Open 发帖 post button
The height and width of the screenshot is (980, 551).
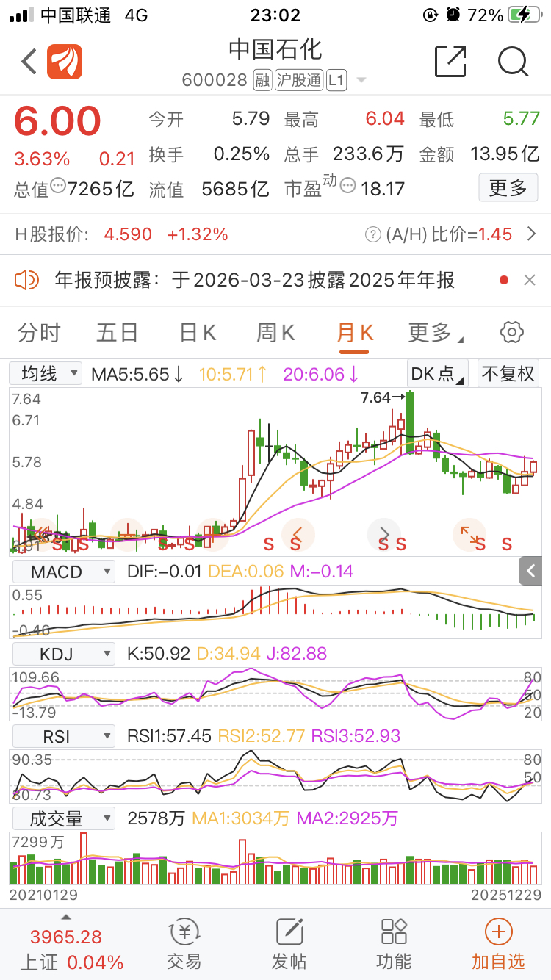click(289, 944)
